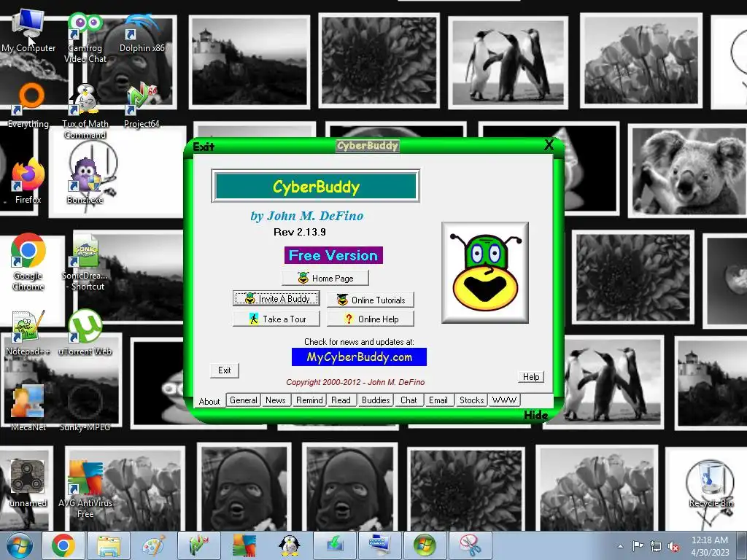The height and width of the screenshot is (560, 747).
Task: Open the Action Center flag tray icon
Action: tap(638, 546)
